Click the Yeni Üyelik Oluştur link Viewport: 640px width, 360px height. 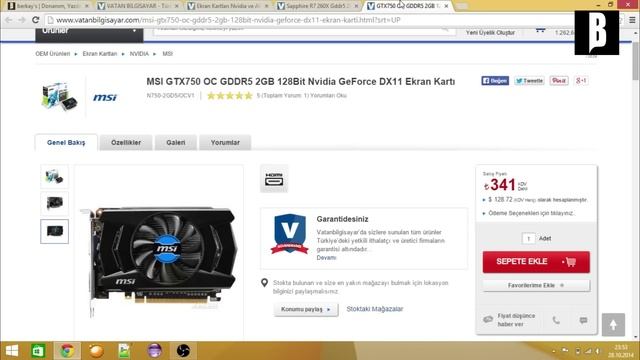coord(490,32)
